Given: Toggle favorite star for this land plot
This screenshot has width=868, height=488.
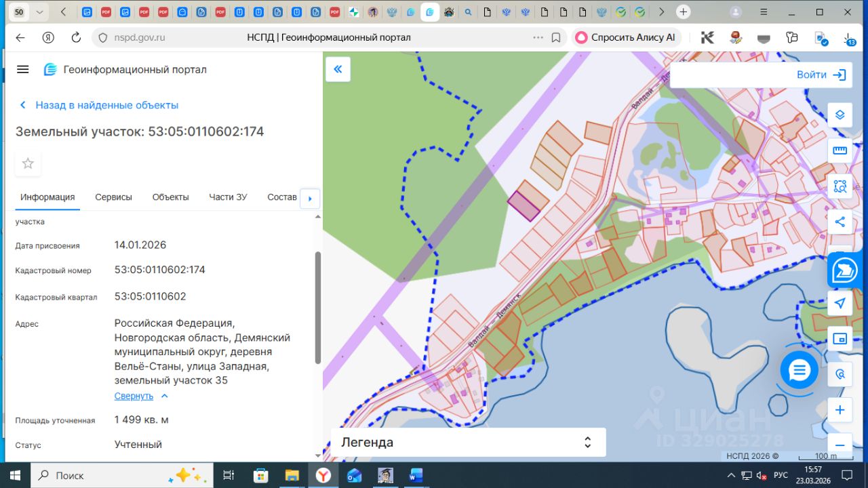Looking at the screenshot, I should point(28,163).
